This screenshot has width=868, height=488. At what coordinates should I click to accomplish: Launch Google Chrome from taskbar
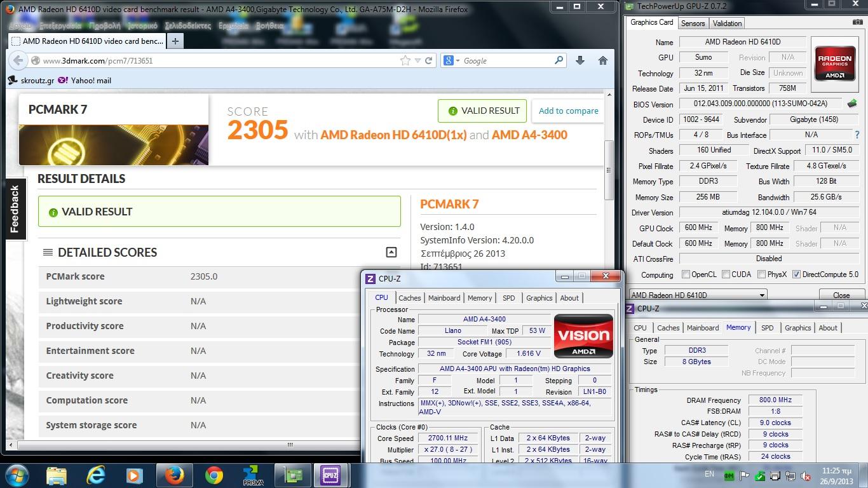(x=214, y=475)
